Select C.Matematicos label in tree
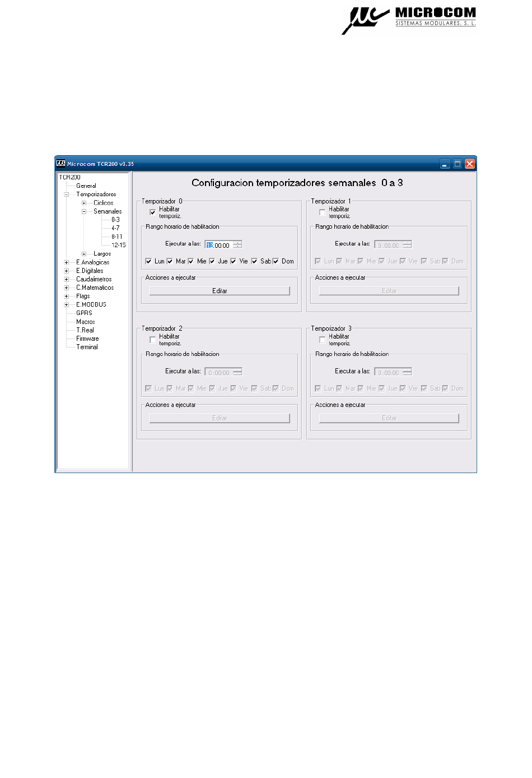 coord(95,288)
